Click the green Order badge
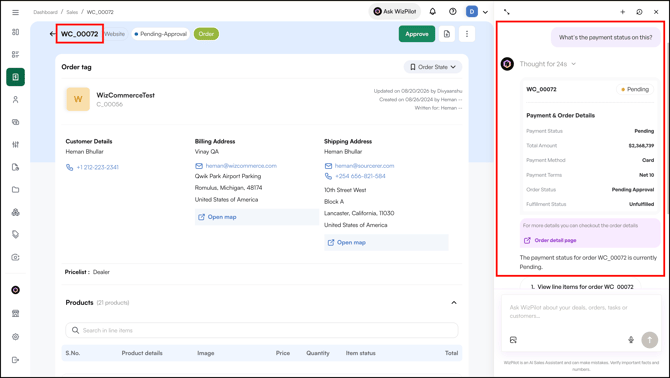This screenshot has height=378, width=670. pyautogui.click(x=206, y=34)
